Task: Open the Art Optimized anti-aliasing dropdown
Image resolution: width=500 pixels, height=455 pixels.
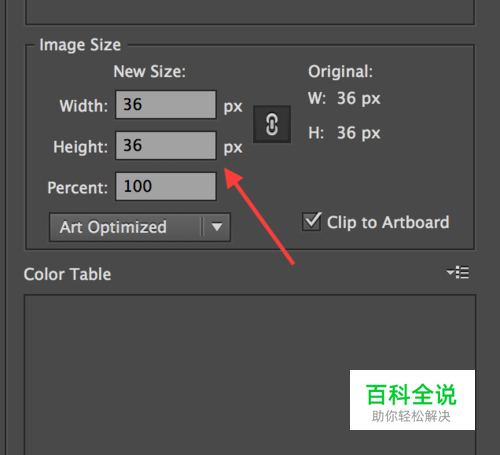Action: click(140, 227)
